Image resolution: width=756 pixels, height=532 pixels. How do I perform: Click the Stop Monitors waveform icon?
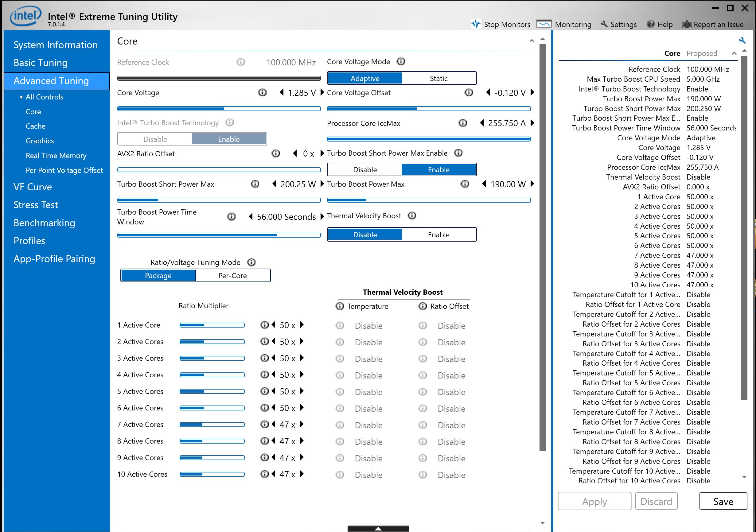click(476, 24)
